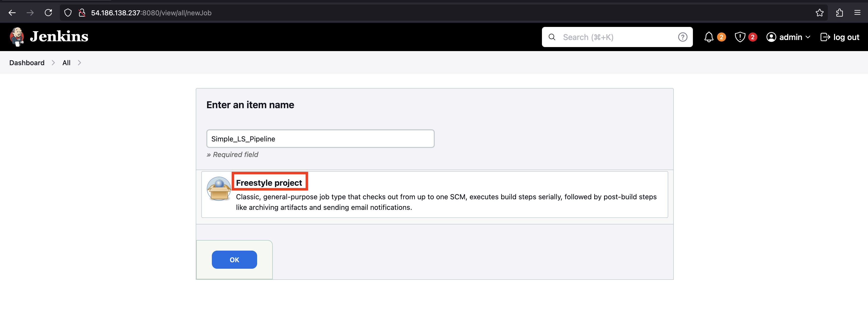Go to Dashboard breadcrumb

click(x=27, y=63)
